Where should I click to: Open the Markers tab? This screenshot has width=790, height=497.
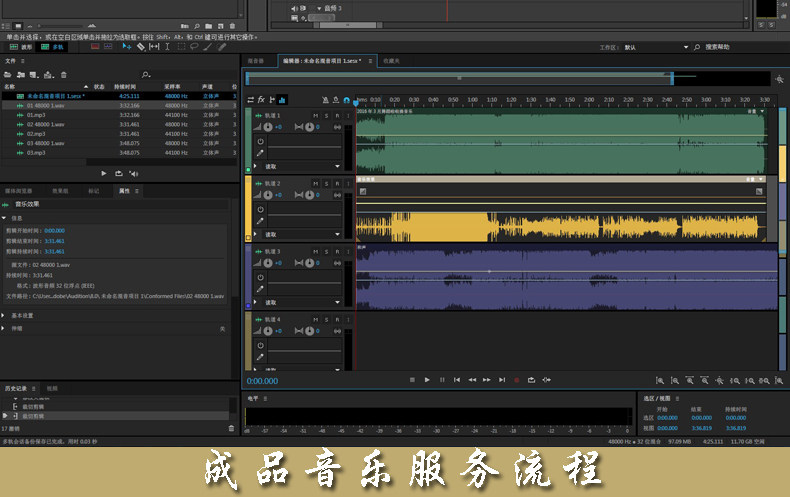pyautogui.click(x=94, y=191)
